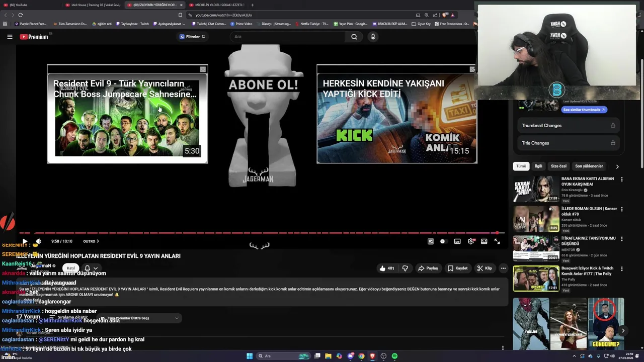
Task: Open Thumbnail Changes locked section
Action: (x=569, y=126)
